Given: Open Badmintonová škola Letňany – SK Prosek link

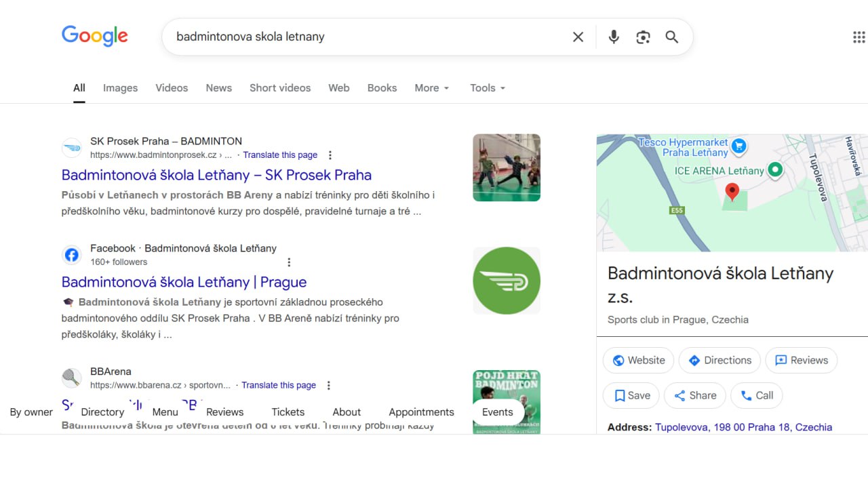Looking at the screenshot, I should click(216, 175).
